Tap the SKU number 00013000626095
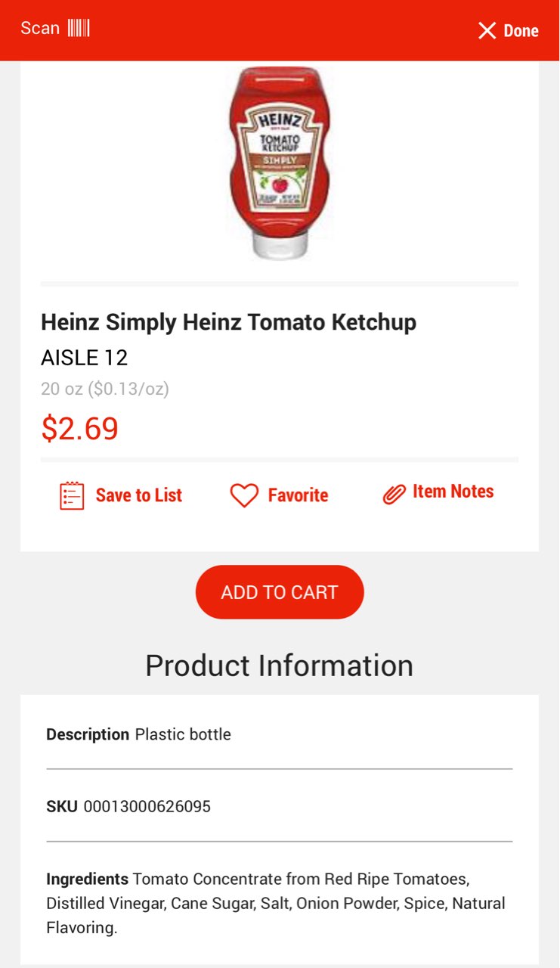 click(x=147, y=807)
